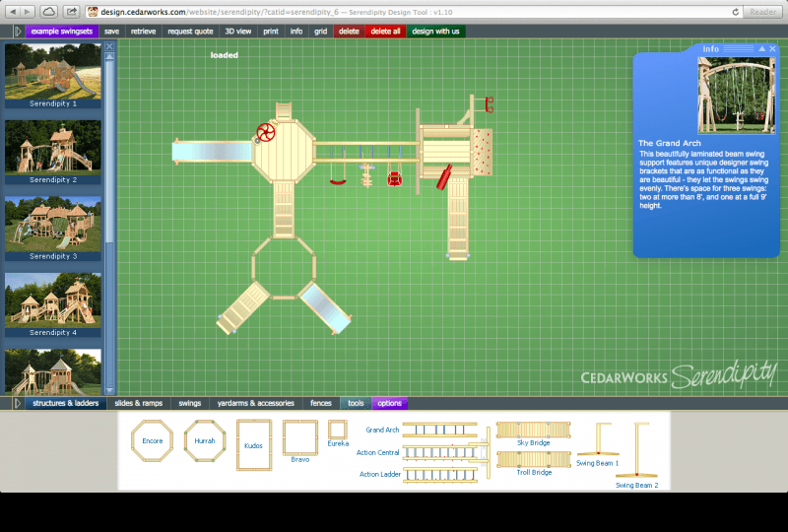The height and width of the screenshot is (532, 788).
Task: Reload the page with refresh icon
Action: tap(735, 12)
